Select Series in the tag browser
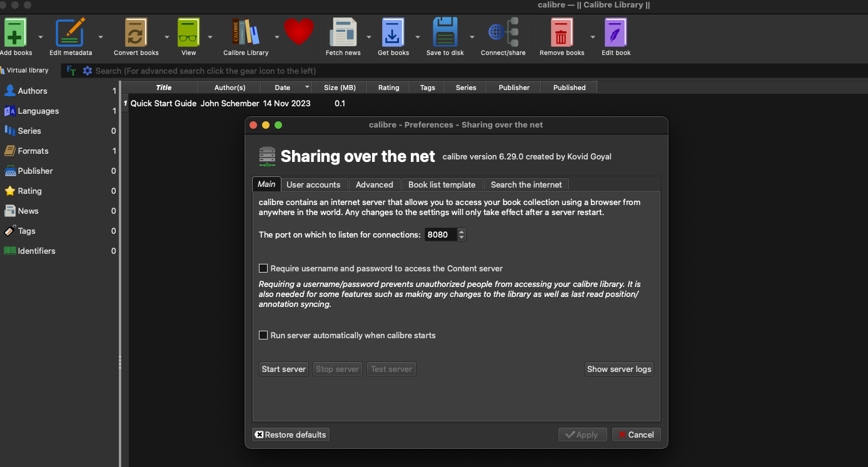868x467 pixels. click(x=59, y=131)
